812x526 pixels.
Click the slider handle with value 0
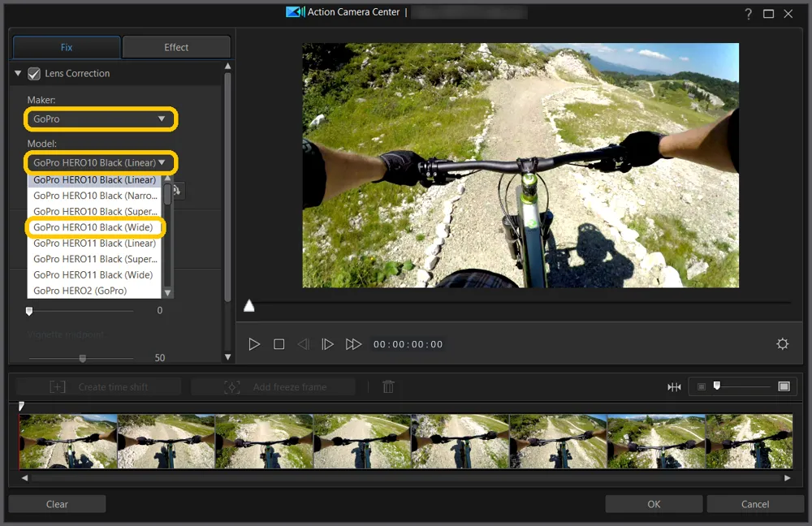coord(29,311)
